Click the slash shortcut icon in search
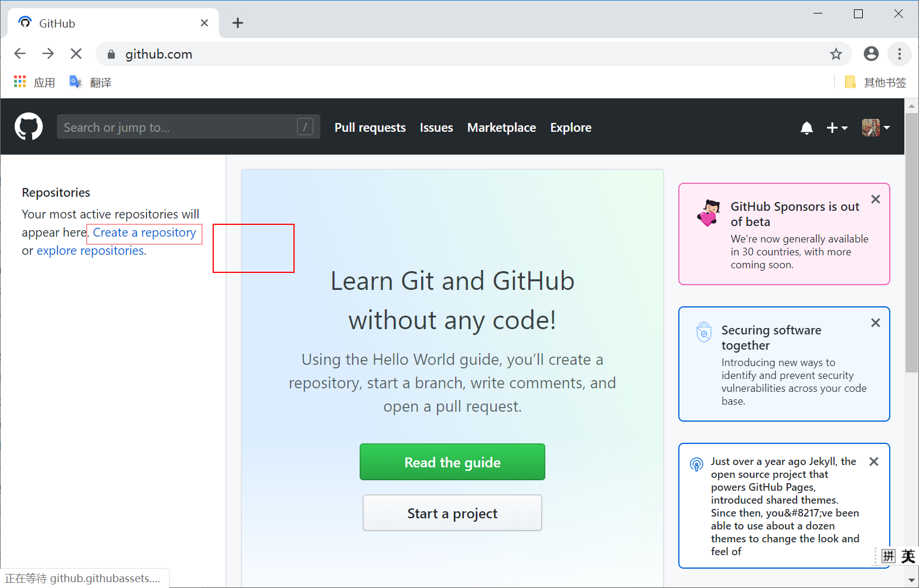 tap(305, 127)
